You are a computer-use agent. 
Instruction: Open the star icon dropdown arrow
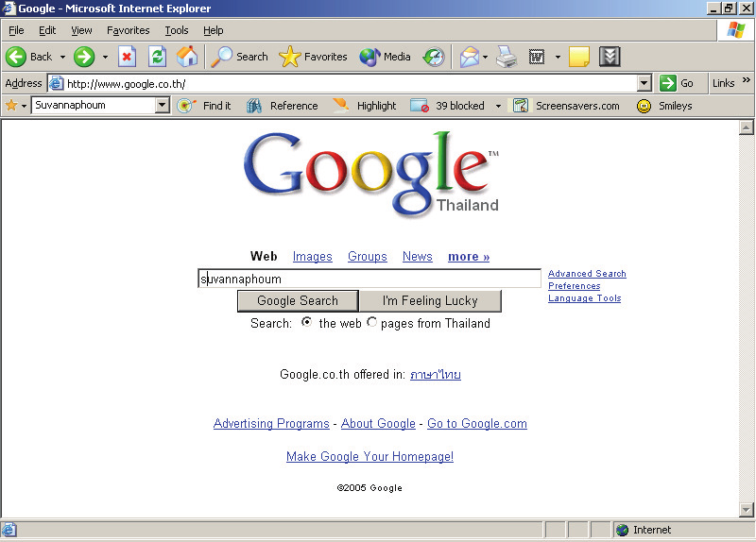24,106
